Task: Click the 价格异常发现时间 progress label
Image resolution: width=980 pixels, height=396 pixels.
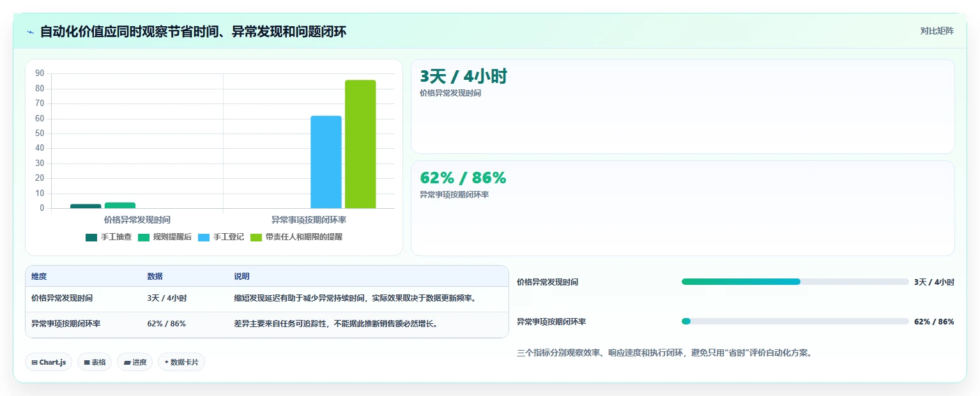Action: tap(547, 282)
